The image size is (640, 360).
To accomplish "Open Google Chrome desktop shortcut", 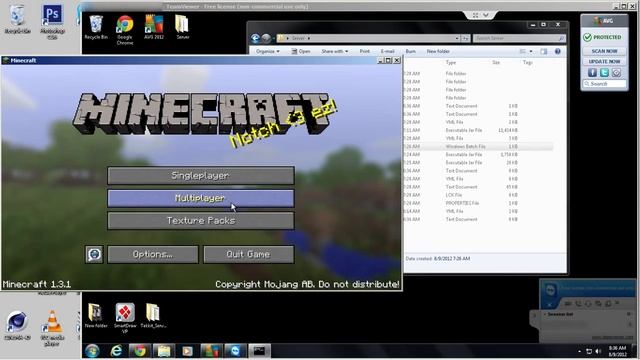I will click(125, 30).
